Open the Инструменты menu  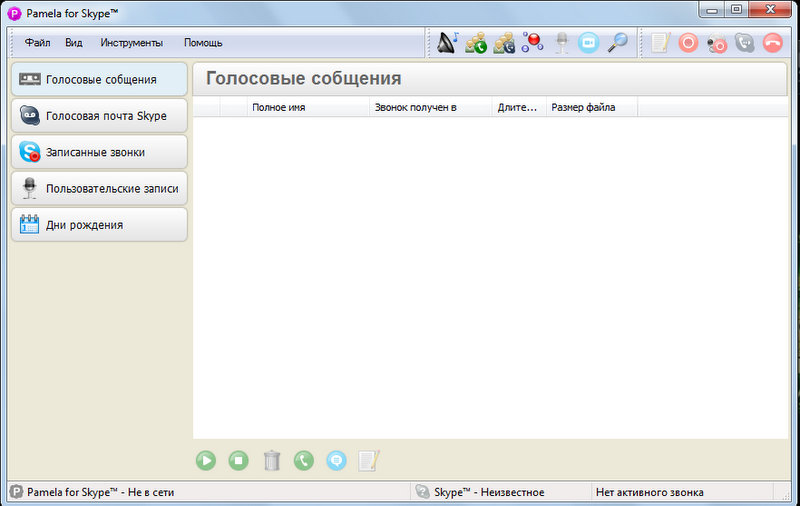pyautogui.click(x=132, y=43)
